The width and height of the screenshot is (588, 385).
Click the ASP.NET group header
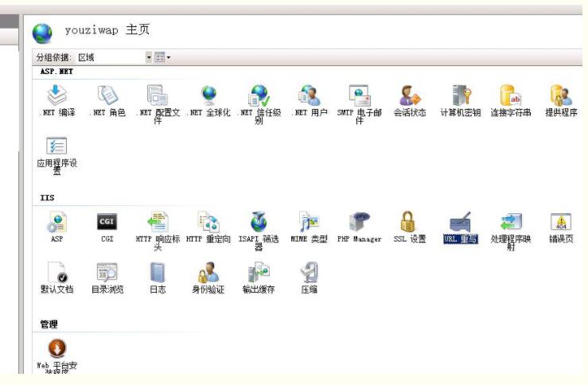56,72
